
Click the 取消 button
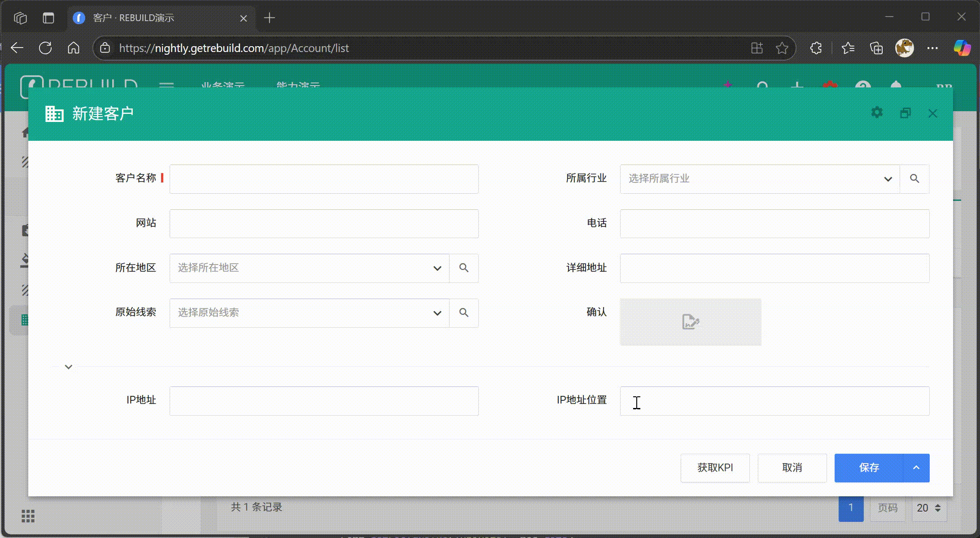click(x=792, y=468)
